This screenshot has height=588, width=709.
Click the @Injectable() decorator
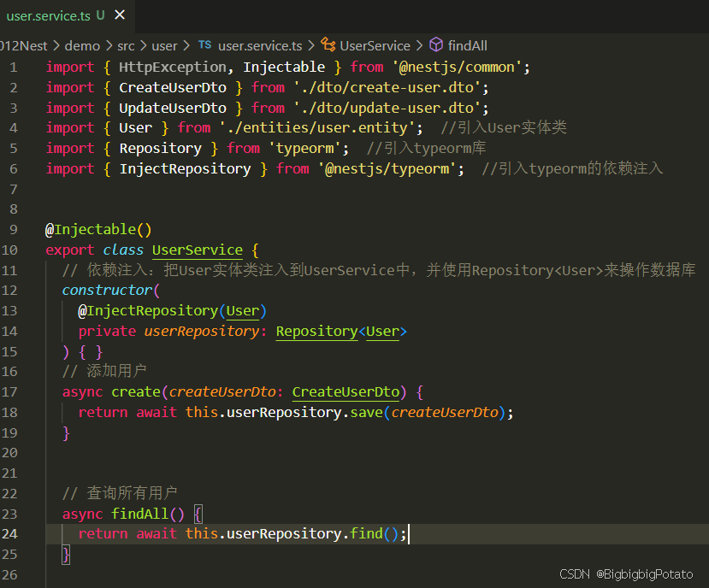pyautogui.click(x=98, y=230)
